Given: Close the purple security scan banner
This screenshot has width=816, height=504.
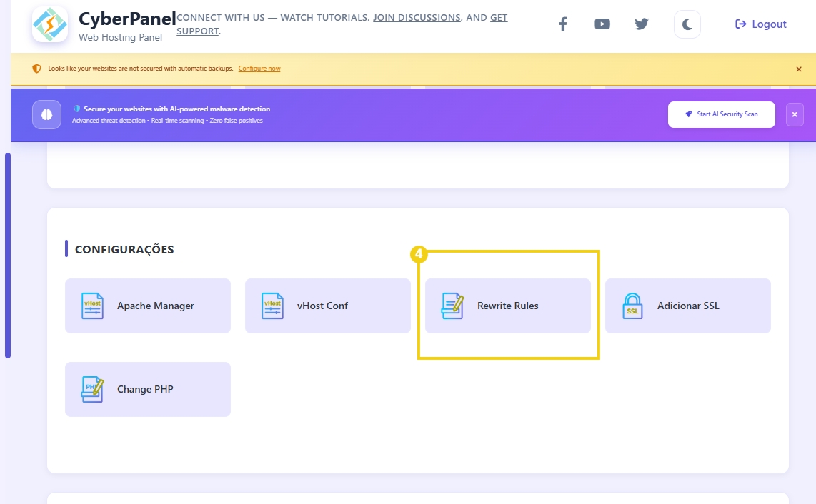Looking at the screenshot, I should pyautogui.click(x=795, y=114).
